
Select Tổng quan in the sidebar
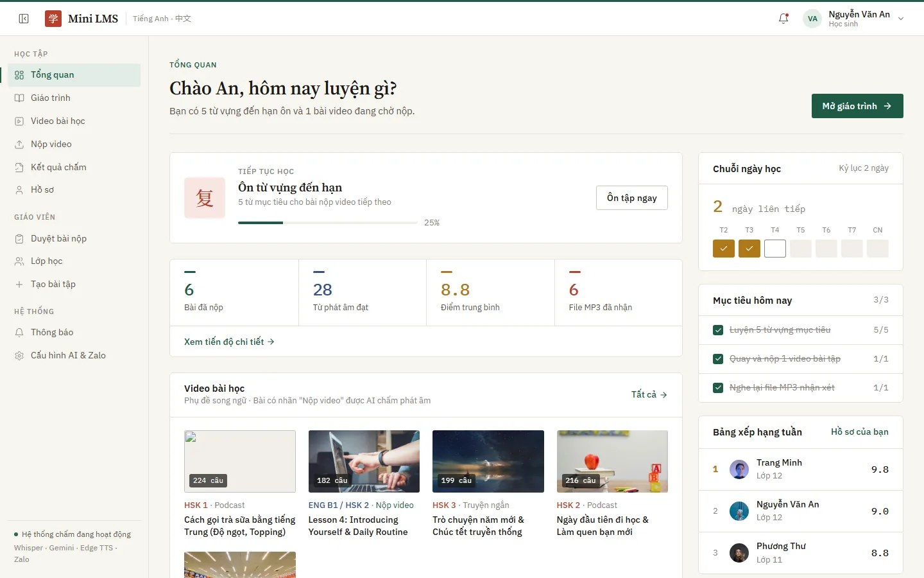74,75
